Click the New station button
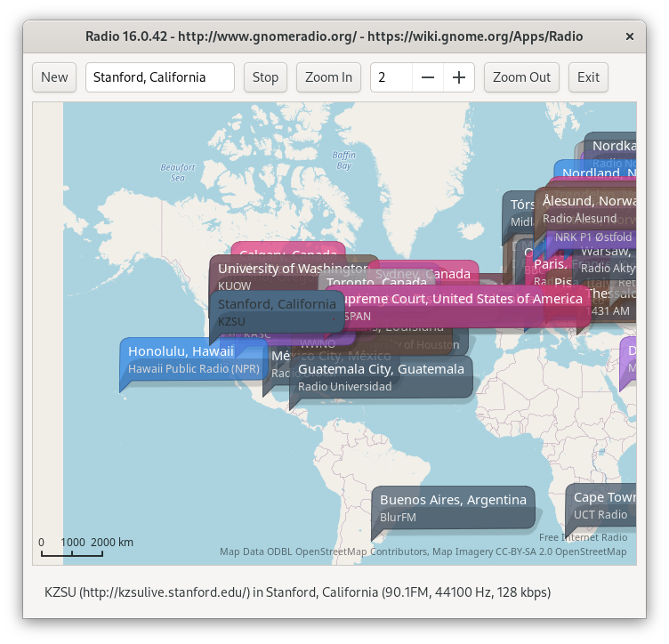Screen dimensions: 669x644 click(54, 77)
